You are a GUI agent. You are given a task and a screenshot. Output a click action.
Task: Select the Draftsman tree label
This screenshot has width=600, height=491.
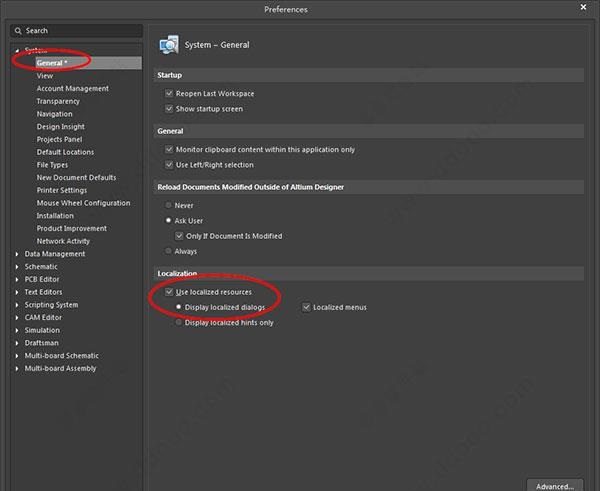41,343
